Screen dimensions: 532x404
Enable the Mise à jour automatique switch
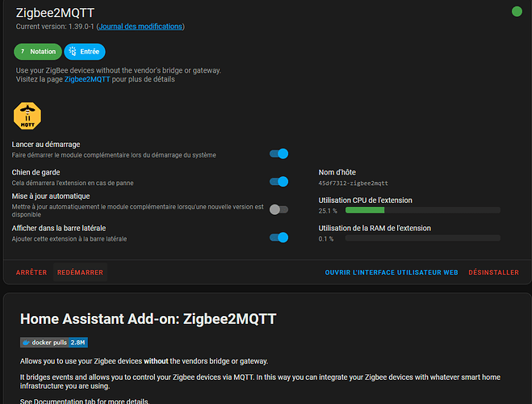pos(279,209)
